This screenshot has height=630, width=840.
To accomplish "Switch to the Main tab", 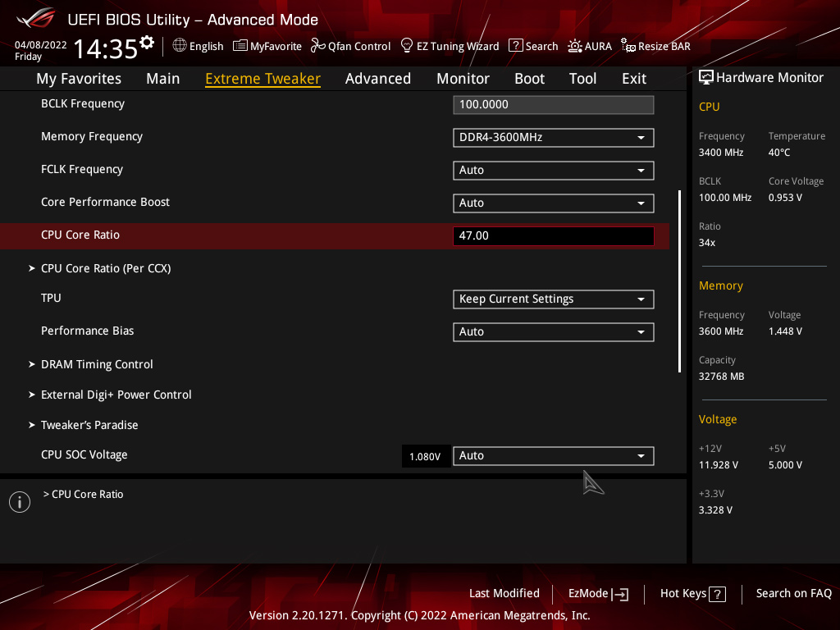I will (x=163, y=79).
